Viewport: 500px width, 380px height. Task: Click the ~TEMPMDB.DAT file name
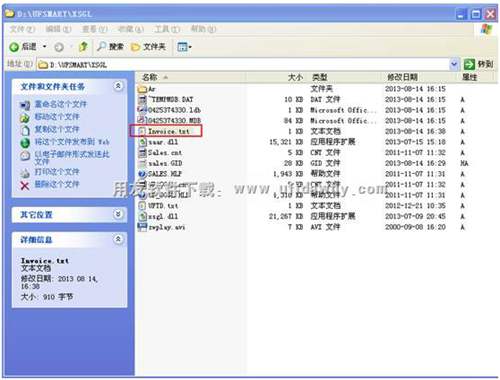[171, 100]
